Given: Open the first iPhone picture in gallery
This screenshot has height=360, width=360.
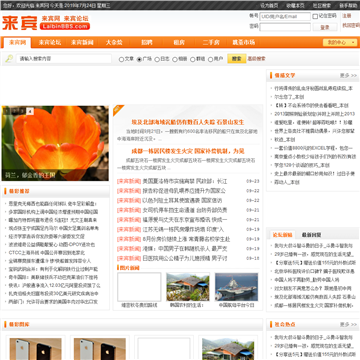Looking at the screenshot, I should (x=35, y=349).
